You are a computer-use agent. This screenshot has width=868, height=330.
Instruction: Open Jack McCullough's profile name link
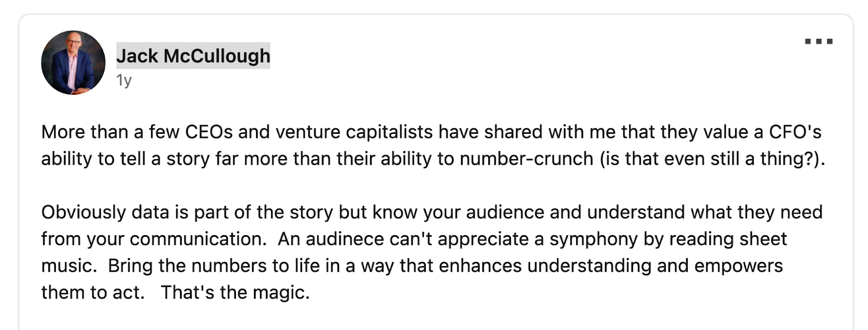click(x=193, y=56)
